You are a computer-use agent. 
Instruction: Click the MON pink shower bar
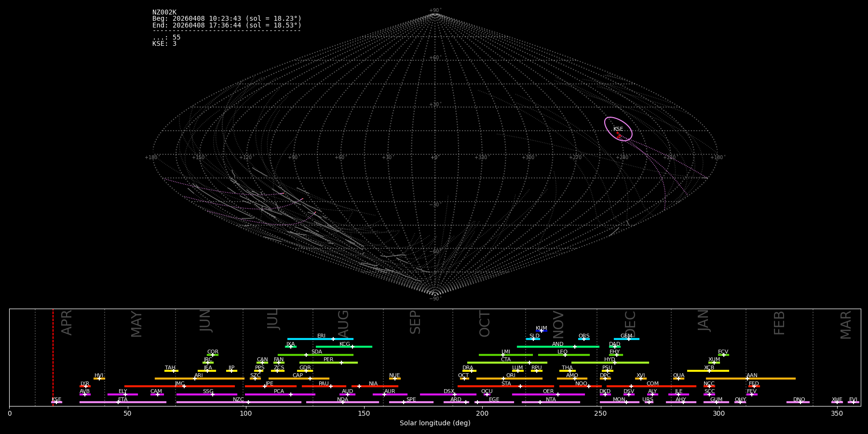620,402
